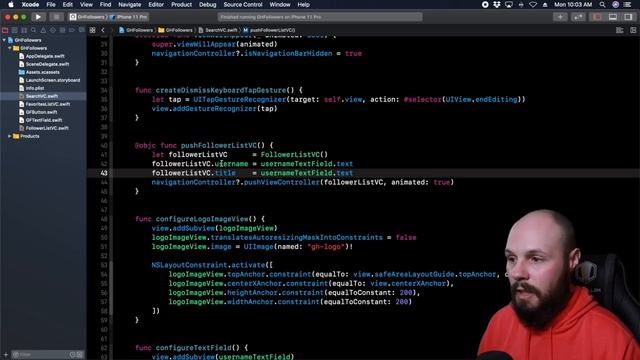
Task: Open the Debug menu
Action: (x=207, y=4)
